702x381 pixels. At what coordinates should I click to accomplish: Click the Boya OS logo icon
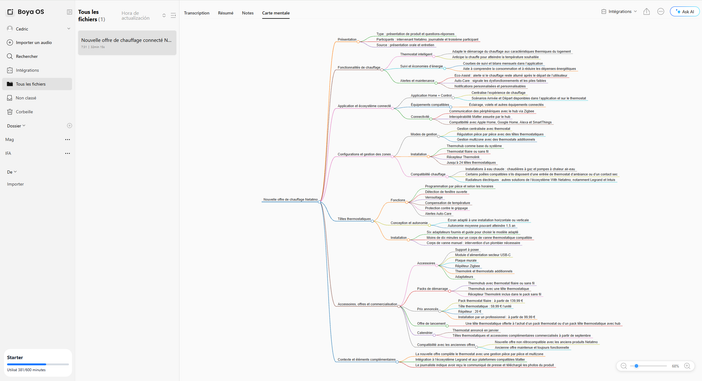click(x=10, y=12)
